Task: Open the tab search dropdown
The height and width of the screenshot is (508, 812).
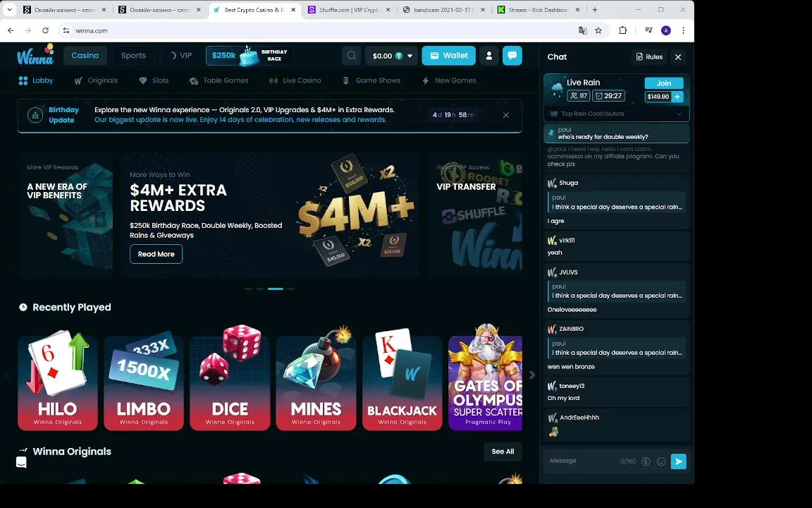Action: click(x=9, y=10)
